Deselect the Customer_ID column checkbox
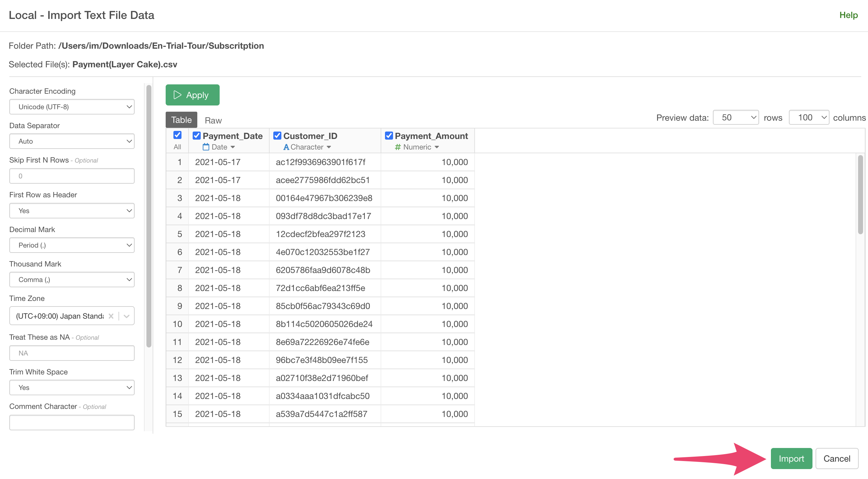Viewport: 868px width, 479px height. coord(277,136)
